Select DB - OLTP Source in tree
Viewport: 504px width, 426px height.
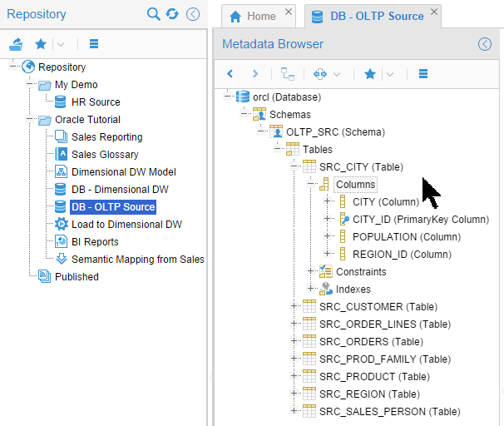[x=113, y=206]
